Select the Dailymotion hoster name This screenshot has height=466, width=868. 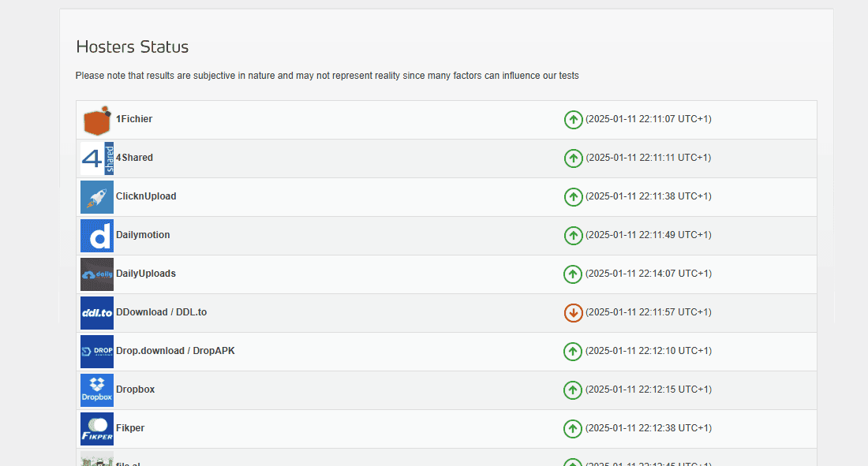(143, 235)
